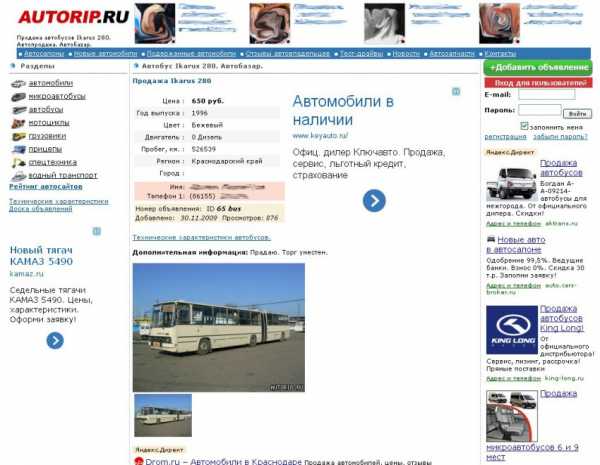Open Тест-драйвы in the top menu
The image size is (600, 465).
click(x=361, y=54)
